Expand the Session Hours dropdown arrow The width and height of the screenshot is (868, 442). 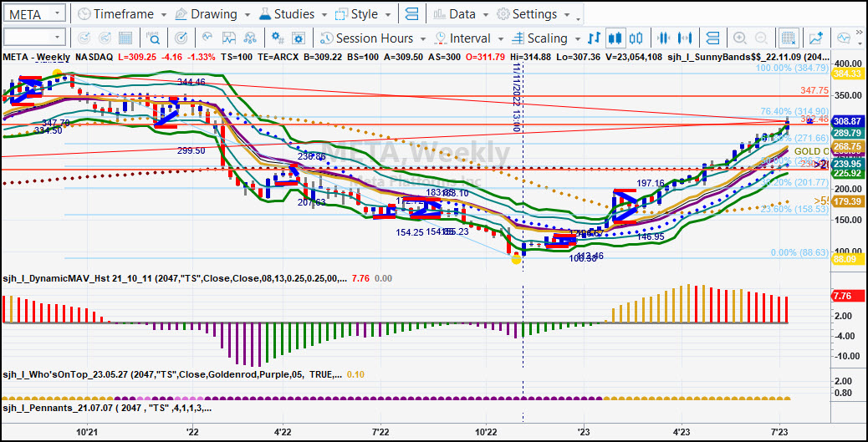(x=422, y=39)
